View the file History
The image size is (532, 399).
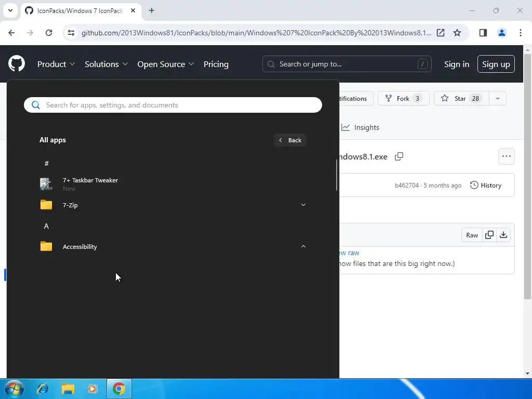[486, 185]
